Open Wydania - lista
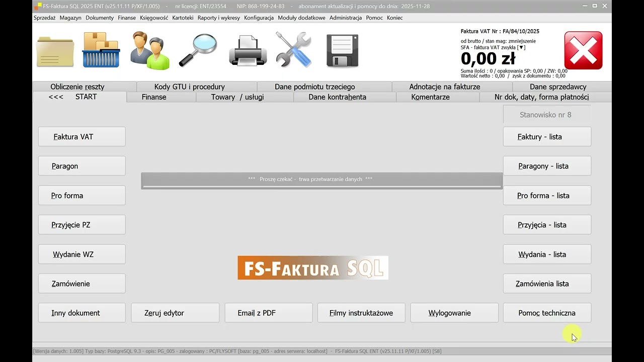Viewport: 644px width, 362px height. 547,254
